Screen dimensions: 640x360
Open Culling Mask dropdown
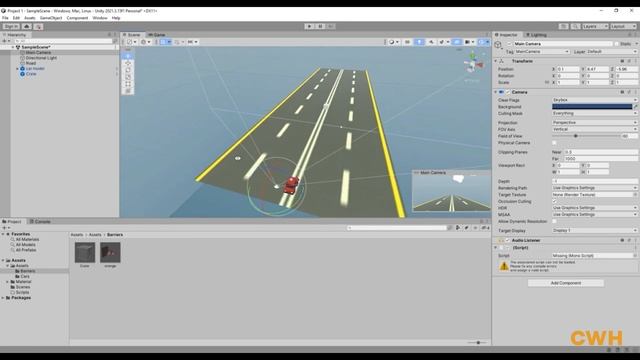click(594, 113)
